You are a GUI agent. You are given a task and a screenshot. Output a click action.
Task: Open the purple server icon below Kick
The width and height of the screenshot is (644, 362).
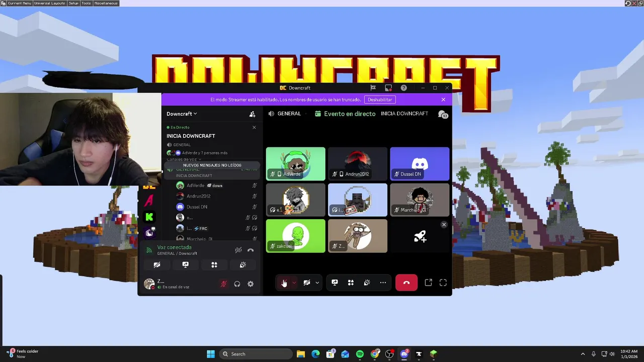149,232
